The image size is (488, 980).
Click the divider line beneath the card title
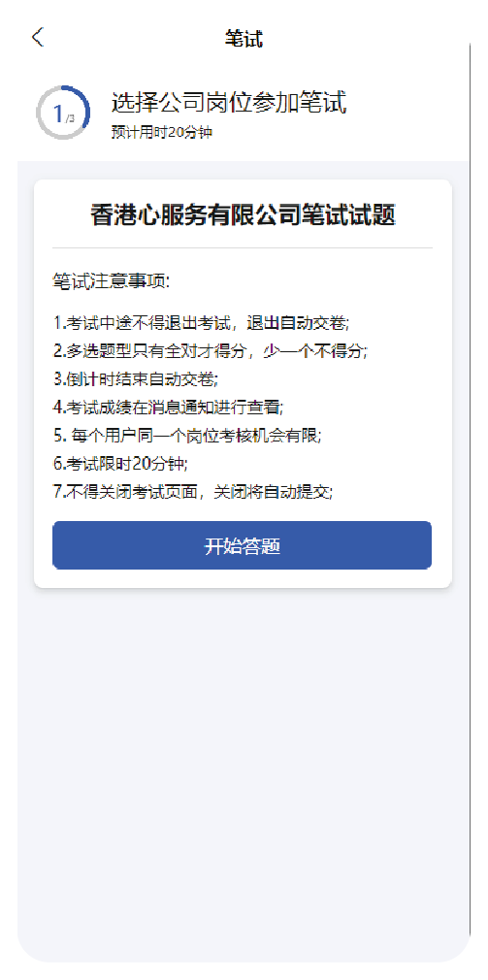pyautogui.click(x=243, y=248)
